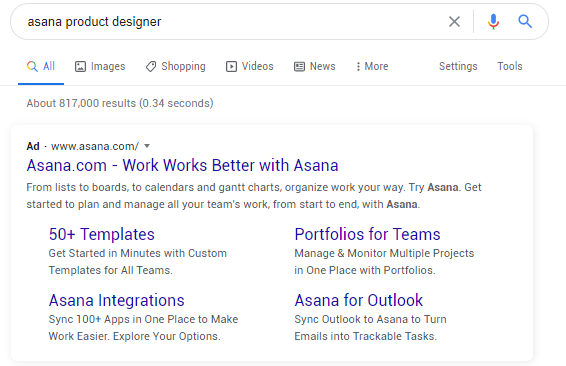Open the Asana Integrations sitelink
Viewport: 566px width, 366px height.
(x=117, y=301)
